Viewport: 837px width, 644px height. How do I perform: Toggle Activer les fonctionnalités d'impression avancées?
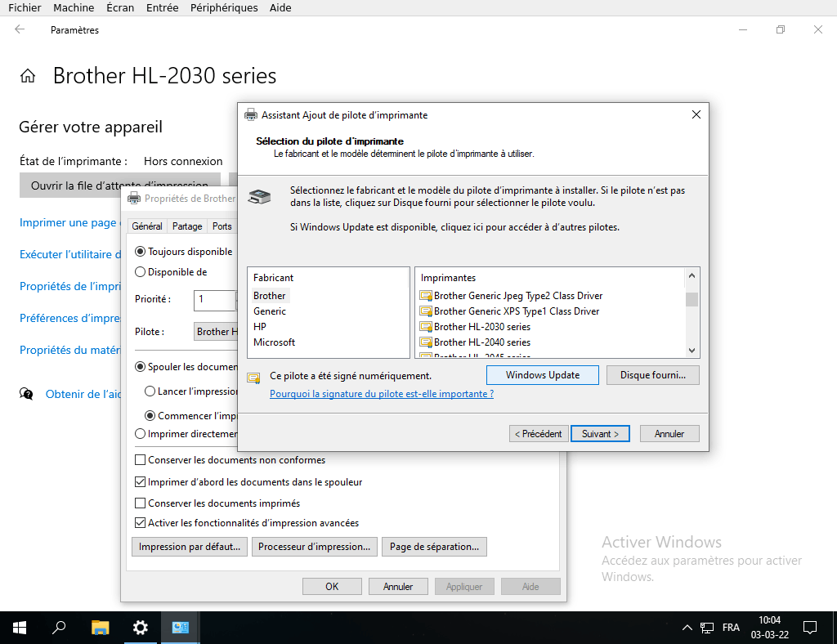[140, 523]
